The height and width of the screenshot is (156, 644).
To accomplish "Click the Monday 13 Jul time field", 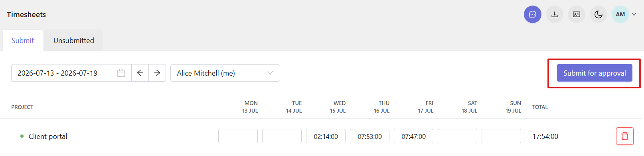I will [x=238, y=136].
